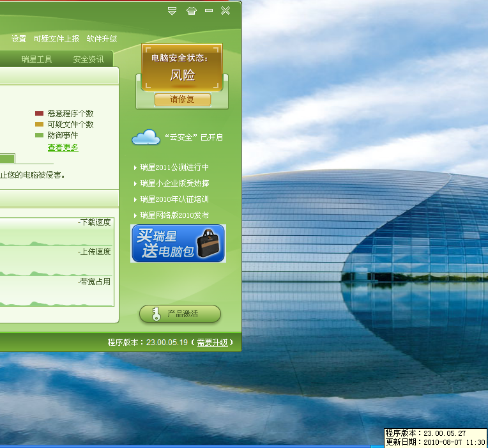Open 软件升级 menu item
Image resolution: width=488 pixels, height=448 pixels.
click(x=102, y=39)
